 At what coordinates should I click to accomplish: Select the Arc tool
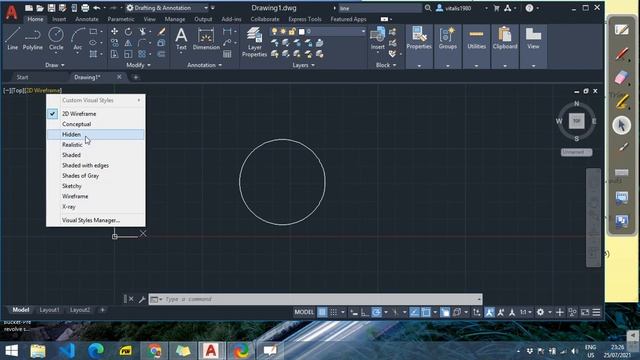pyautogui.click(x=78, y=39)
